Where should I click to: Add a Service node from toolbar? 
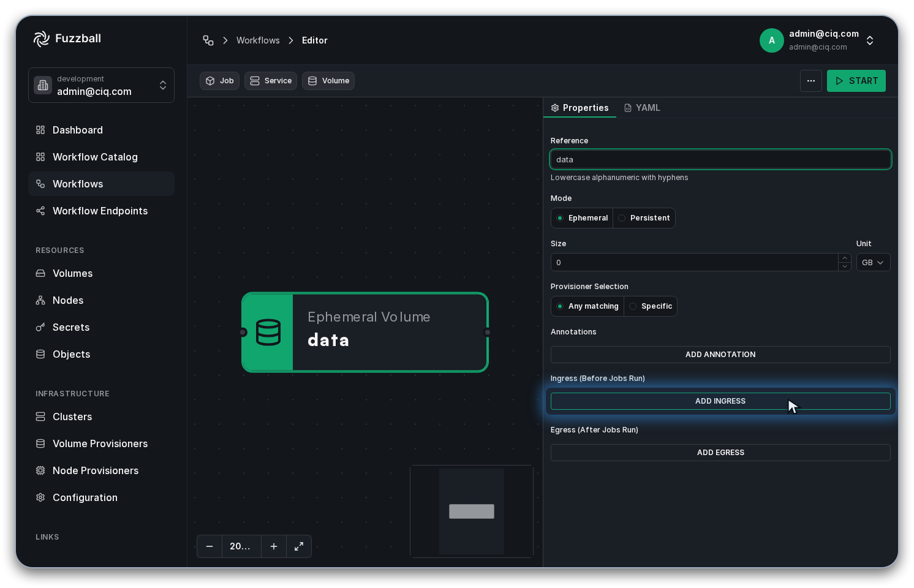[271, 81]
